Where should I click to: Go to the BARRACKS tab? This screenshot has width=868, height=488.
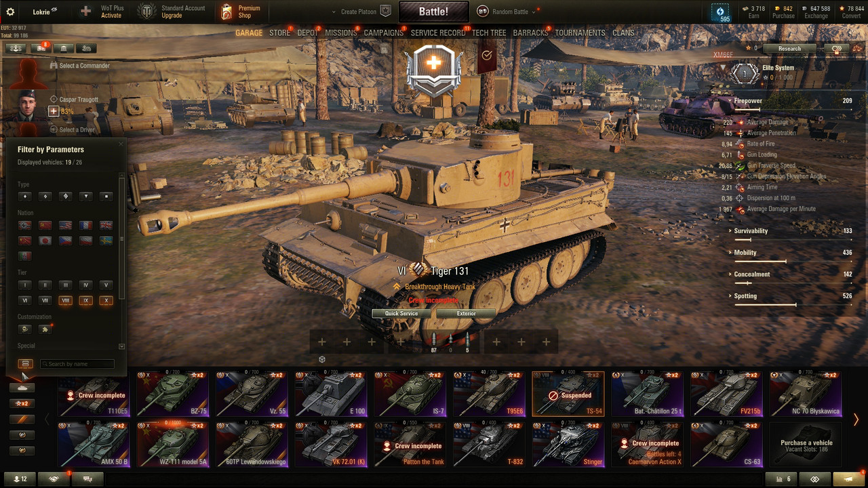coord(530,33)
